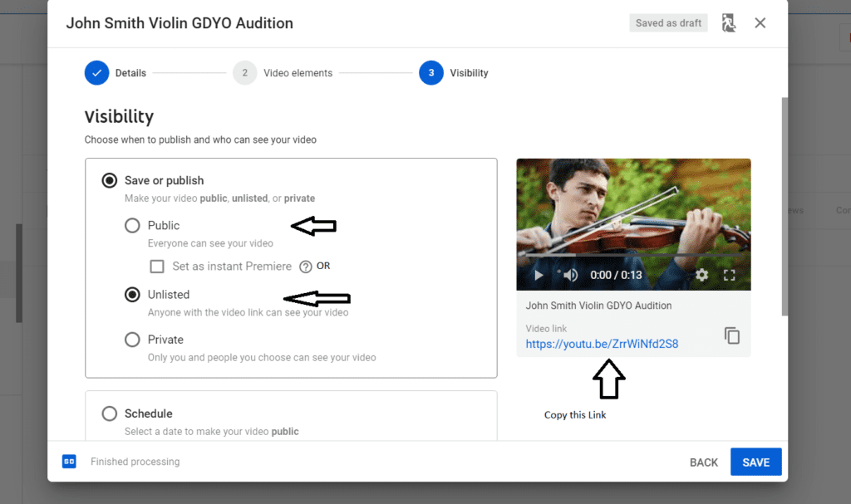Click the SD processing status icon
851x504 pixels.
tap(69, 462)
